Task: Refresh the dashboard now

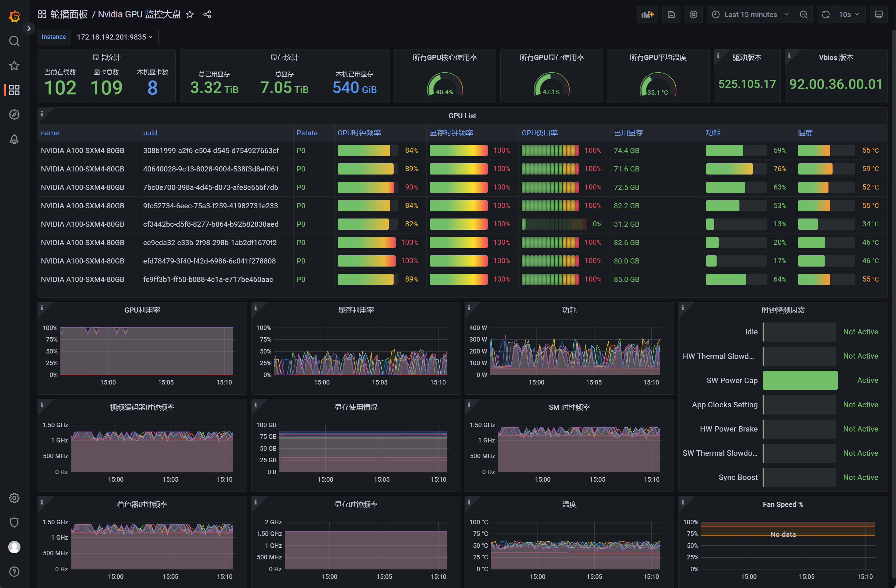Action: tap(826, 14)
